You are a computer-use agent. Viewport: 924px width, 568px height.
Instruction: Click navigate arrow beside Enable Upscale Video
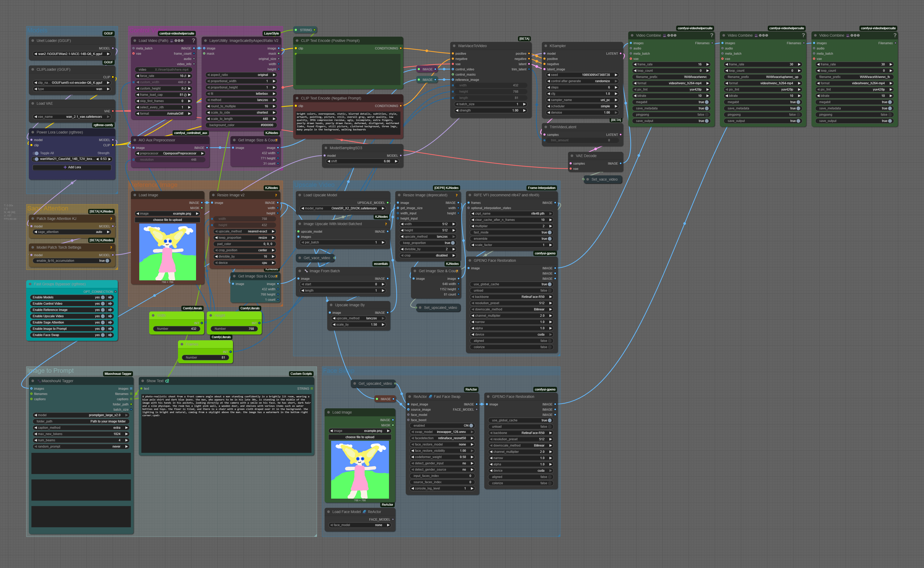point(110,316)
